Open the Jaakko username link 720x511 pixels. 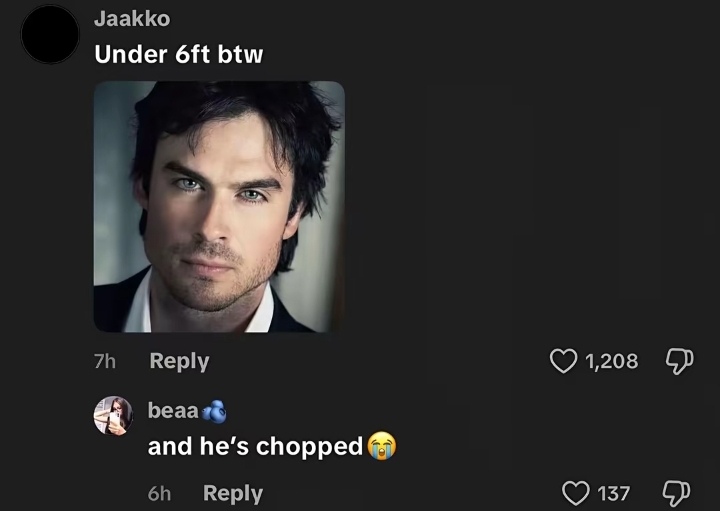(x=132, y=19)
